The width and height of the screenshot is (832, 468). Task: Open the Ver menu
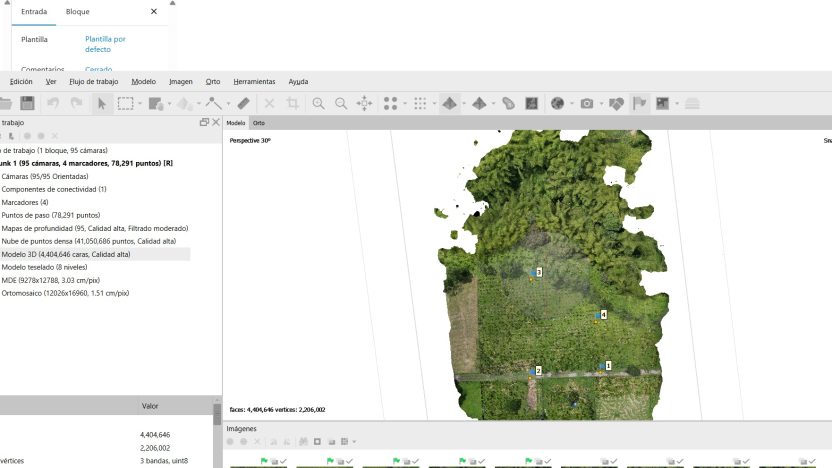[51, 82]
